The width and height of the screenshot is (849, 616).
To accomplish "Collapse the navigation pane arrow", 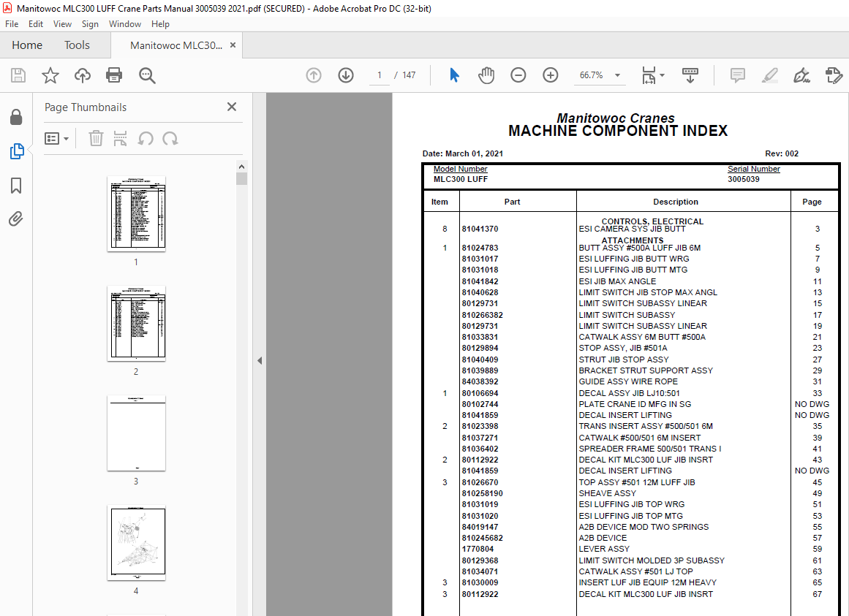I will coord(260,360).
